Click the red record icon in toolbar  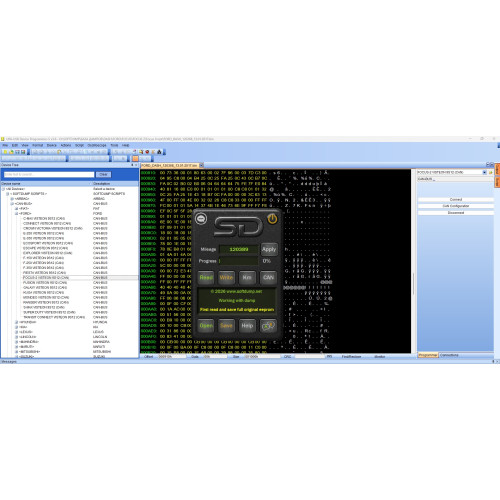pyautogui.click(x=147, y=152)
